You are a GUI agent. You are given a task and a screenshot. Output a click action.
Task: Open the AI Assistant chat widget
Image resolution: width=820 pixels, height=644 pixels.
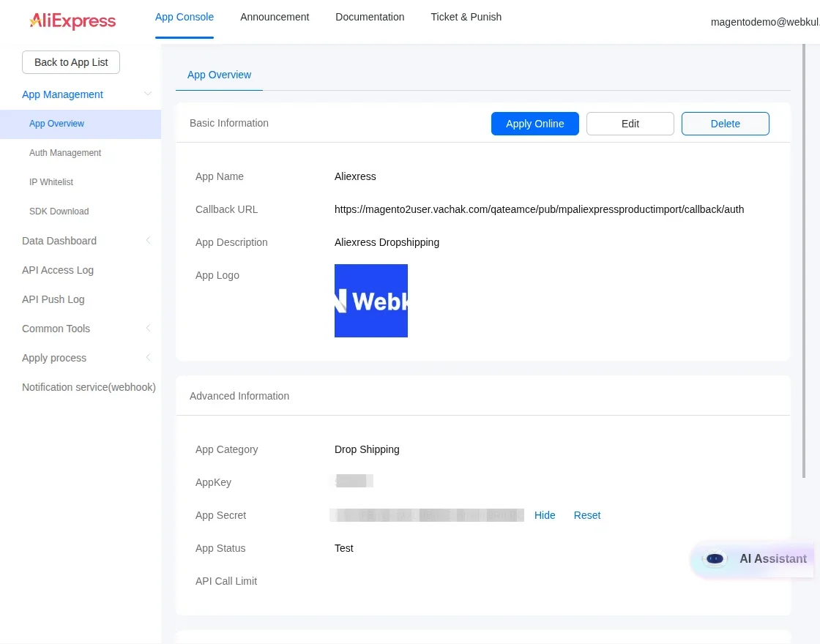pos(754,559)
